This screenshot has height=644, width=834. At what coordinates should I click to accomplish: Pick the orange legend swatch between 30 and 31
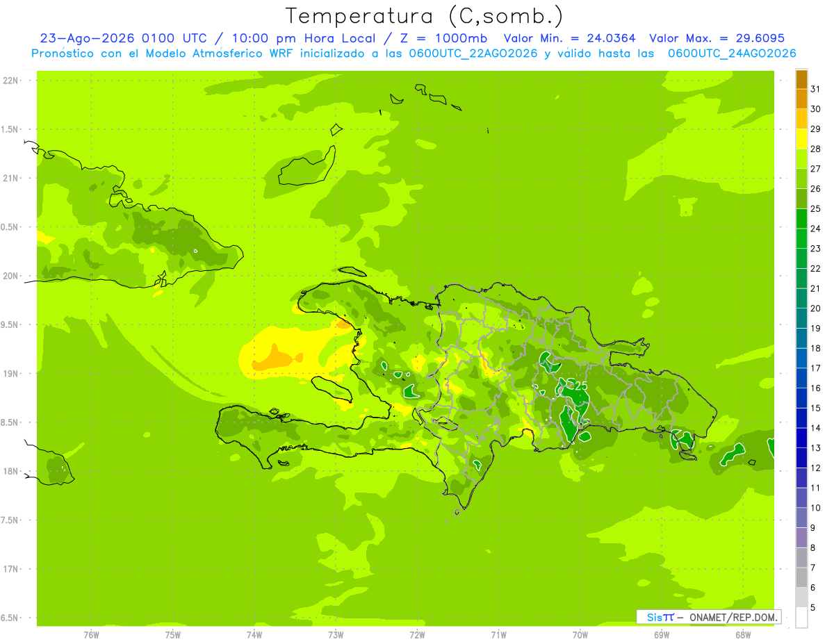pos(801,99)
